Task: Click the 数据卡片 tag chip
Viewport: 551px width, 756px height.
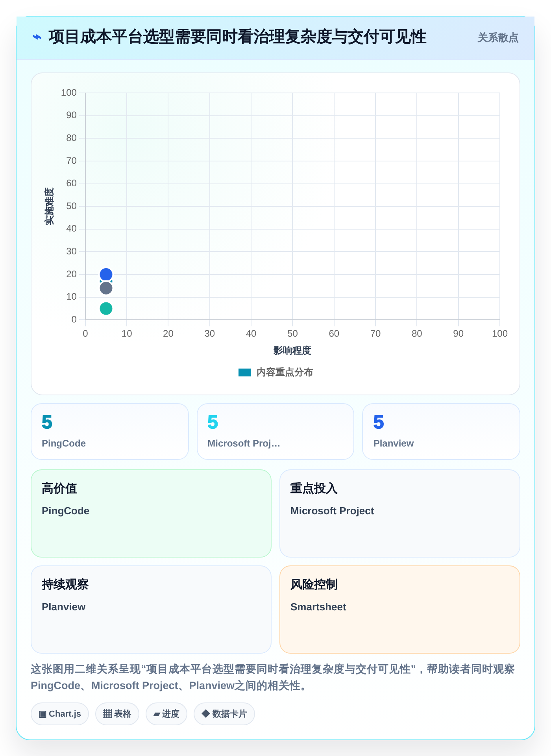Action: point(224,714)
